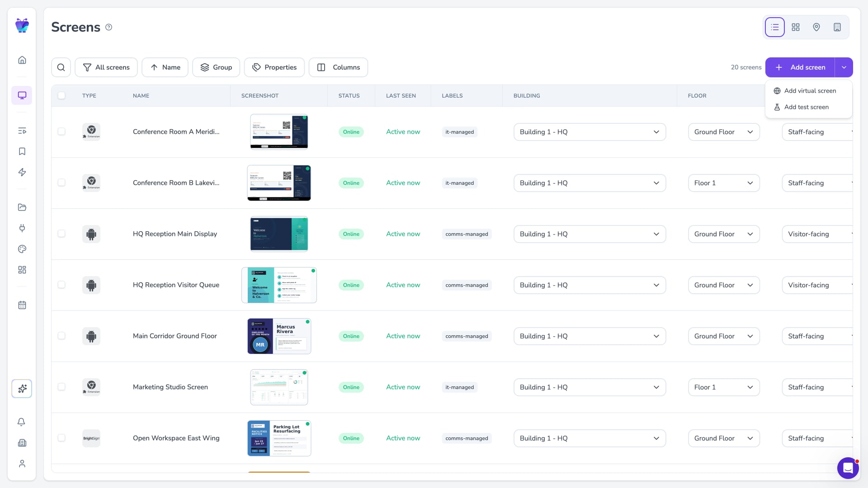The image size is (868, 488).
Task: Open the organization building icon in sidebar
Action: pos(22,443)
